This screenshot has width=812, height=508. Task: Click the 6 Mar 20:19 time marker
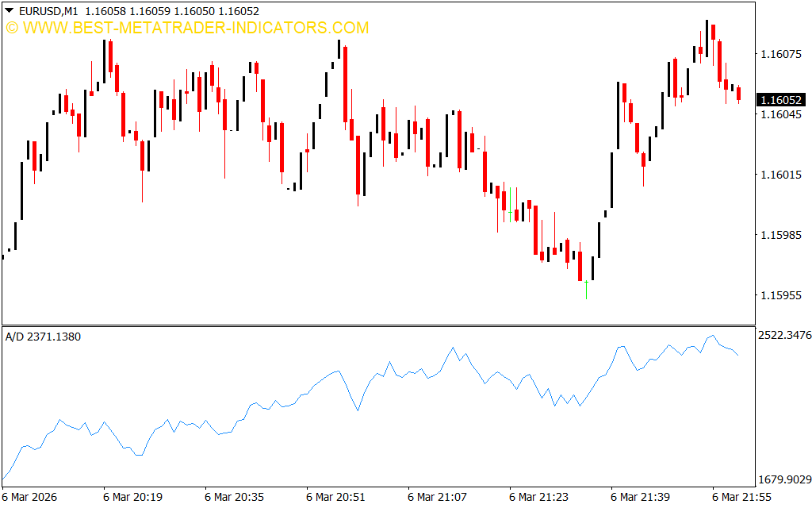tap(132, 497)
